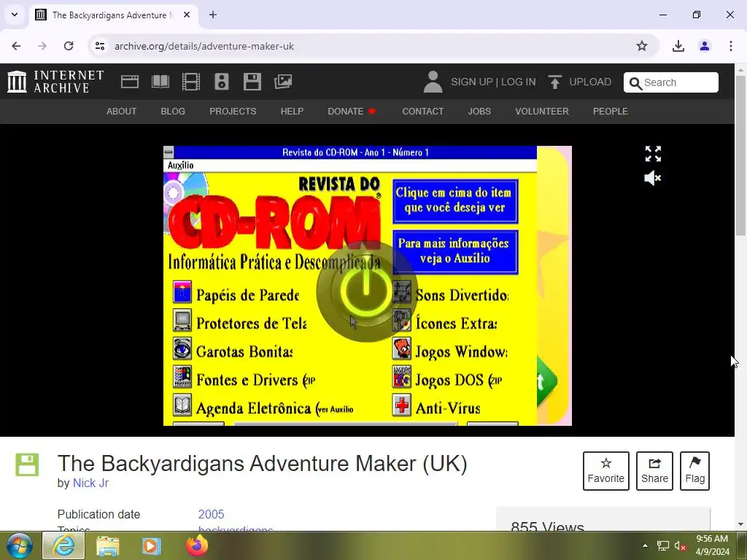Close the Backyardigans Adventure tab
747x560 pixels.
click(187, 15)
